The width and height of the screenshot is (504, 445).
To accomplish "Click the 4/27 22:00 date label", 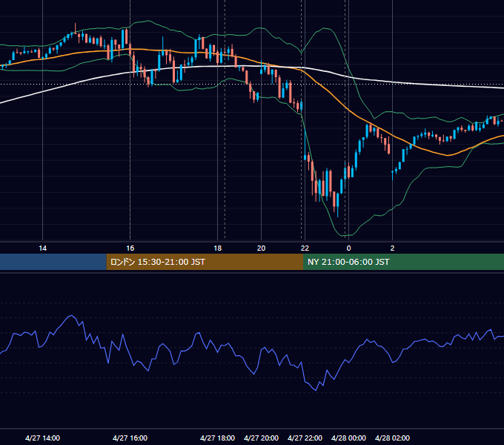I will pyautogui.click(x=305, y=438).
